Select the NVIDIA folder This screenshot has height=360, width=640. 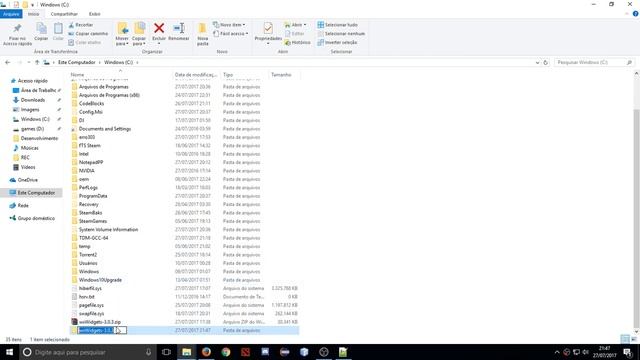coord(87,171)
